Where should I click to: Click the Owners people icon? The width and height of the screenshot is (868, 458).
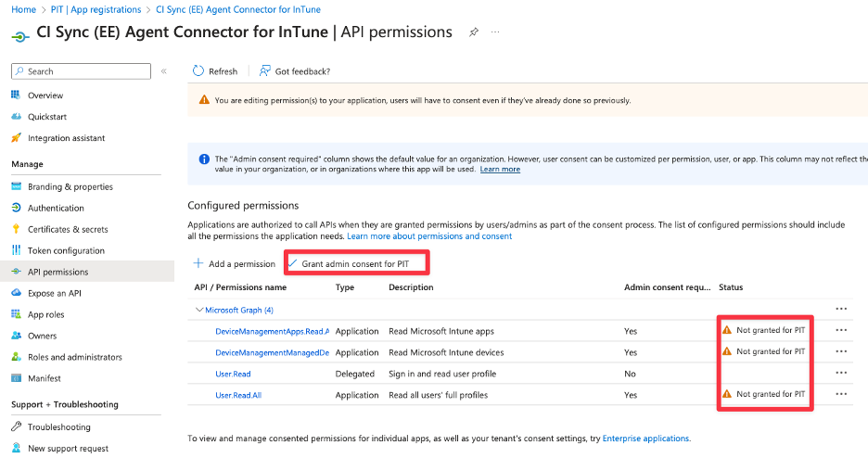(x=16, y=336)
